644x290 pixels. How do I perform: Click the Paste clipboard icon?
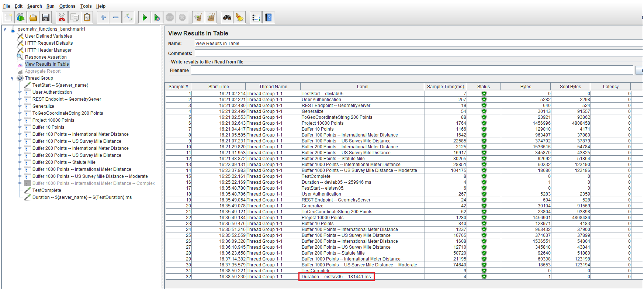click(87, 17)
